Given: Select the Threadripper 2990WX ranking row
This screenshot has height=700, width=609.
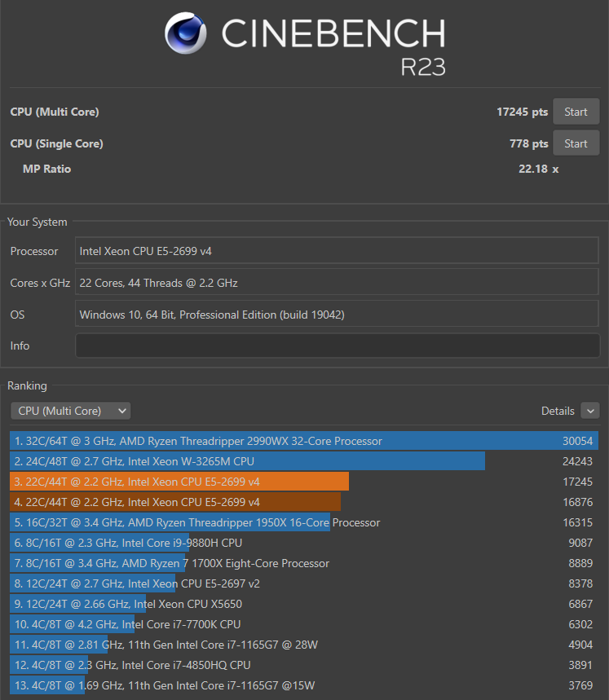Looking at the screenshot, I should 304,441.
